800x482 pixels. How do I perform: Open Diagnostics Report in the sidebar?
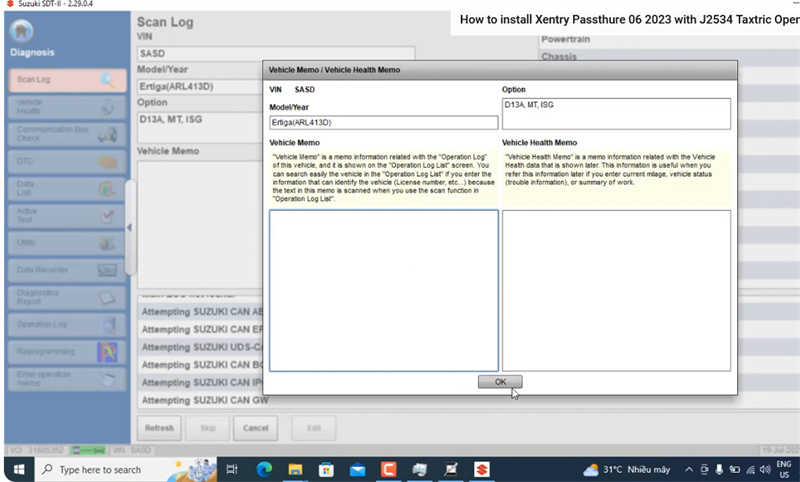click(67, 297)
